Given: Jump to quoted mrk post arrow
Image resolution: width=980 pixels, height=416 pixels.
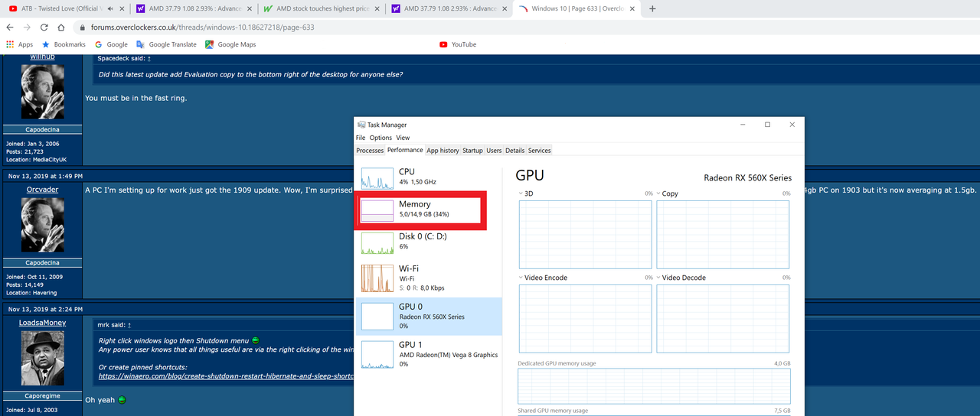Looking at the screenshot, I should point(129,325).
